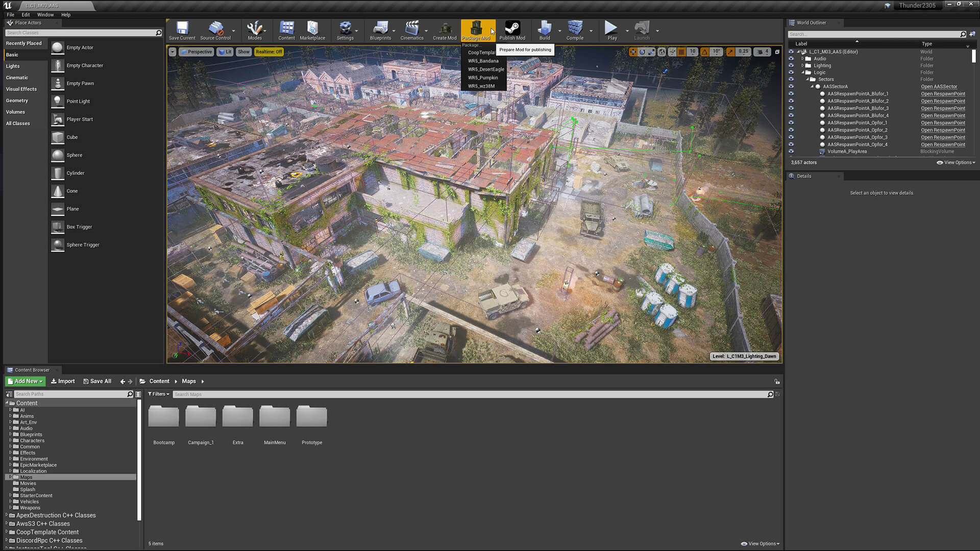Click the Search Classes input field
The height and width of the screenshot is (551, 980).
point(83,33)
